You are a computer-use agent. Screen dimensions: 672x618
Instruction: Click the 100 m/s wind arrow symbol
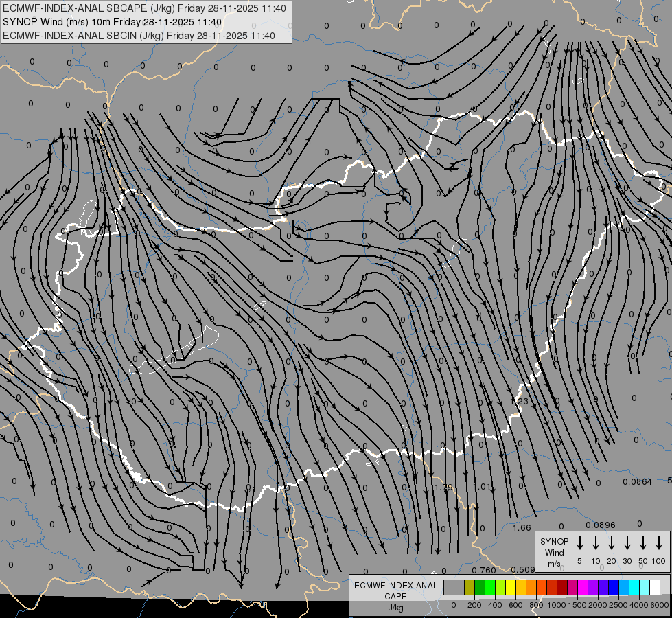click(659, 542)
